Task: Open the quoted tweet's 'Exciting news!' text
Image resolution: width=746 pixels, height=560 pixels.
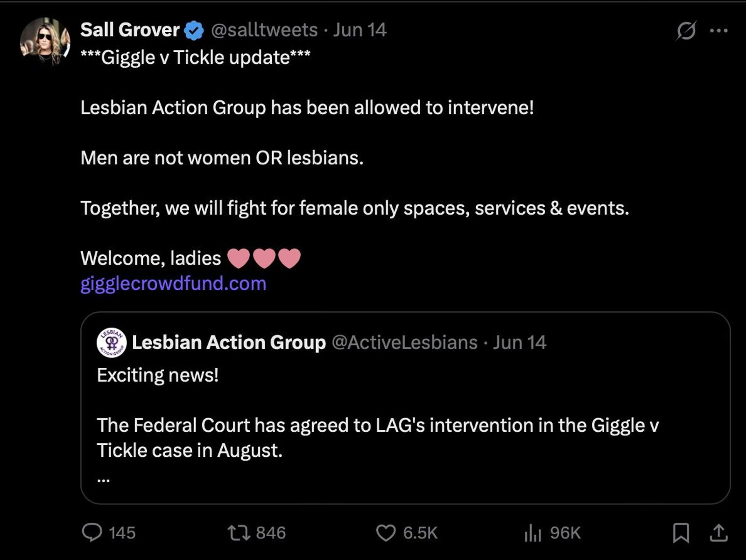Action: tap(158, 375)
